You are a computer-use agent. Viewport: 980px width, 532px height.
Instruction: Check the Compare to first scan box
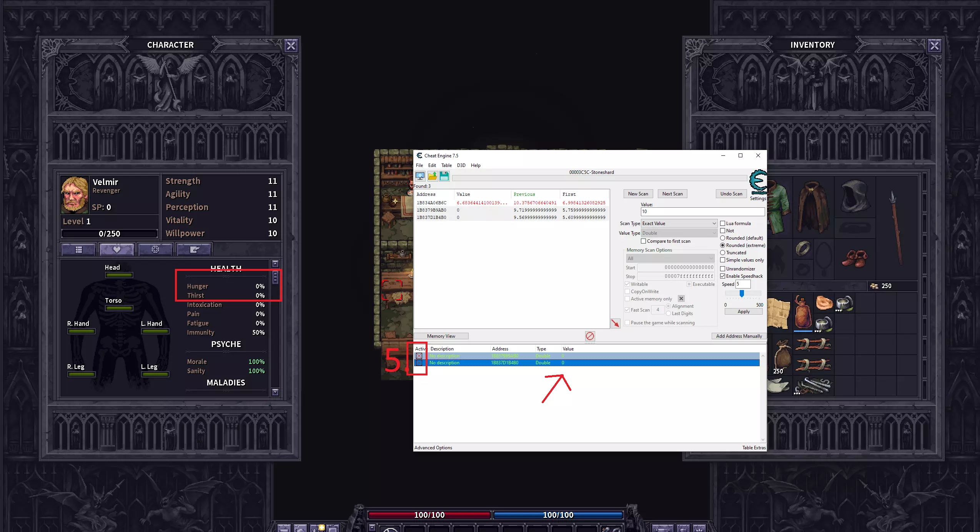point(643,241)
